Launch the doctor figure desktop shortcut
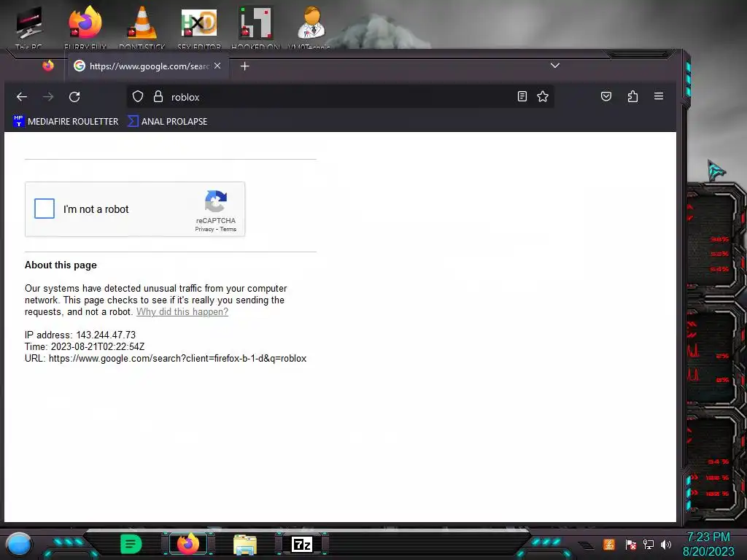Screen dimensions: 747x560 311,28
